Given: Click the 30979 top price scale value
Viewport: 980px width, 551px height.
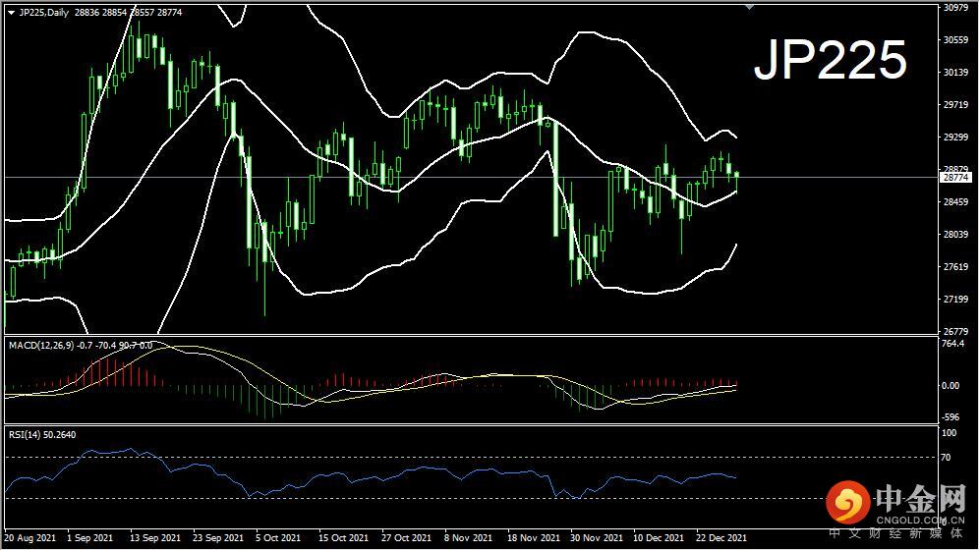Looking at the screenshot, I should tap(955, 8).
